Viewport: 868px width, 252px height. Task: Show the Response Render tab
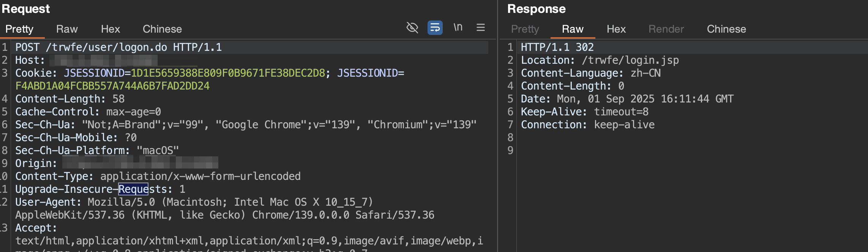click(666, 29)
